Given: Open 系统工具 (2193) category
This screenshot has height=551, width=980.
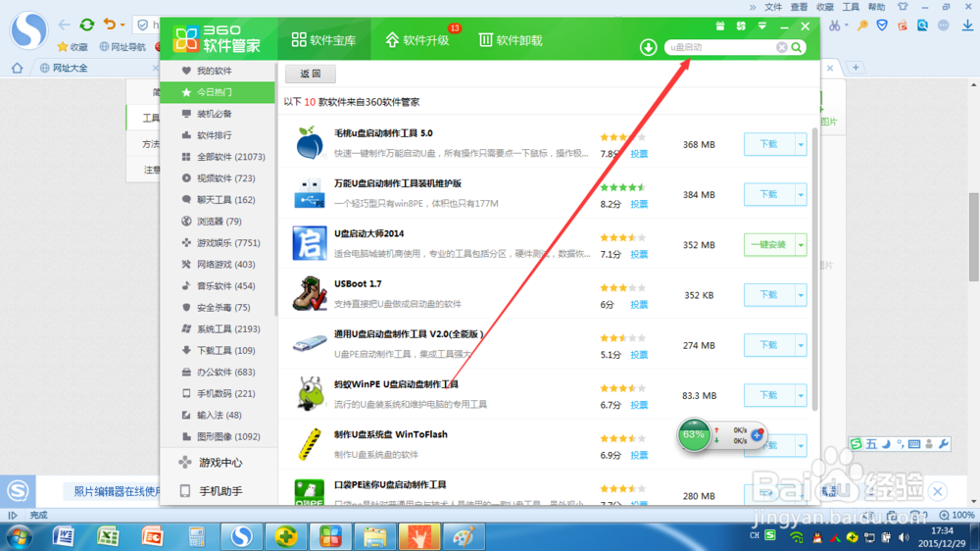Looking at the screenshot, I should [x=217, y=329].
